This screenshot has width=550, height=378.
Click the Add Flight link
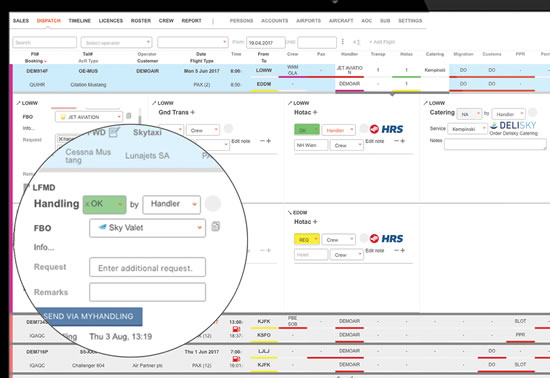pos(382,42)
